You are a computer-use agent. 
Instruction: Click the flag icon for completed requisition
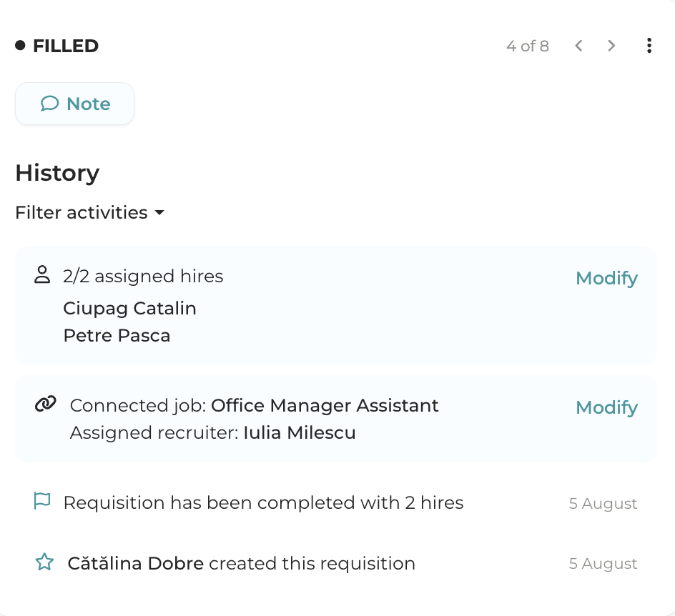[x=43, y=502]
